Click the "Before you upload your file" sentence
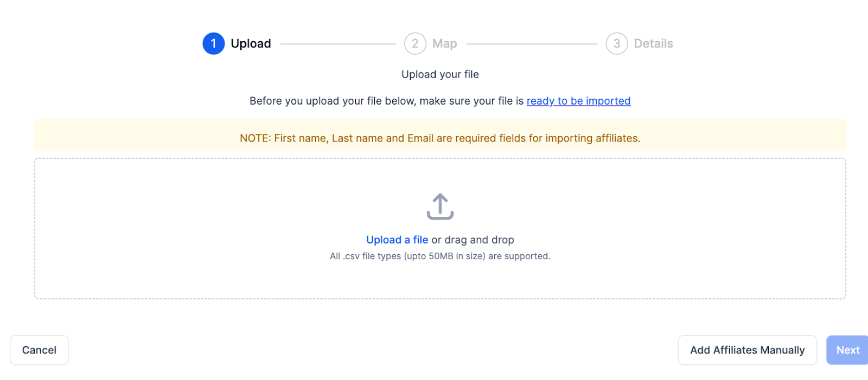The height and width of the screenshot is (380, 868). (x=386, y=101)
